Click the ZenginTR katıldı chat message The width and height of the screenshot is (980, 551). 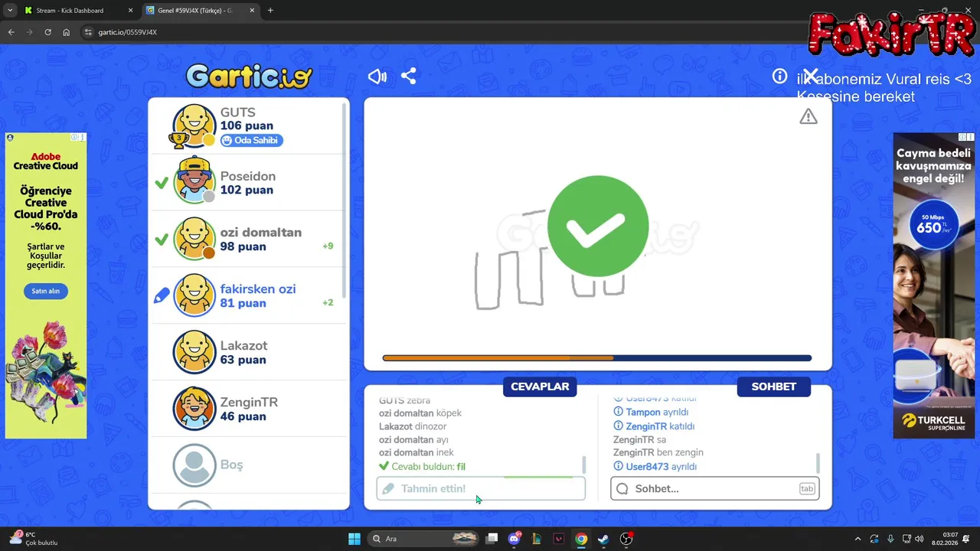coord(654,426)
